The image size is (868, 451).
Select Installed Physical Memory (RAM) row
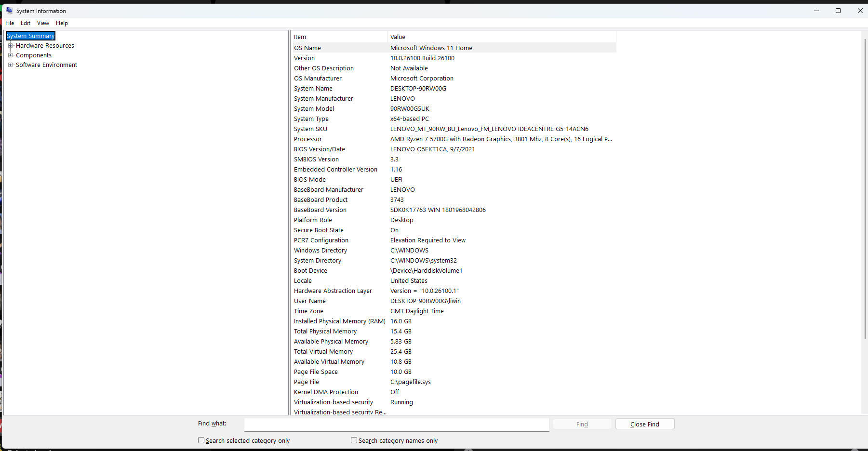pyautogui.click(x=454, y=321)
